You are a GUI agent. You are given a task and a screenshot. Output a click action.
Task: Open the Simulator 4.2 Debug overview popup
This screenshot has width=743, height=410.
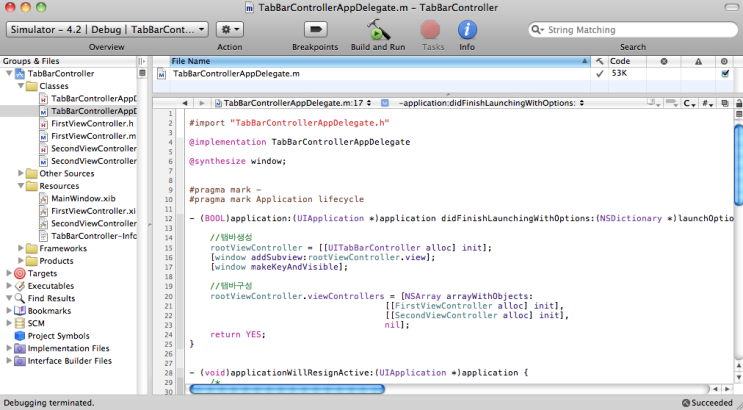[x=107, y=29]
